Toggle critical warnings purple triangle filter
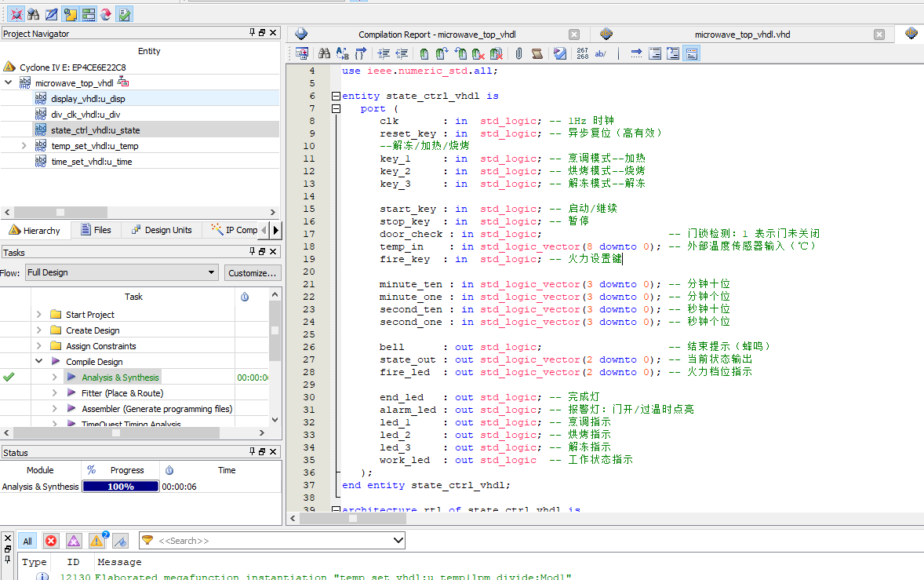The image size is (924, 580). 74,541
